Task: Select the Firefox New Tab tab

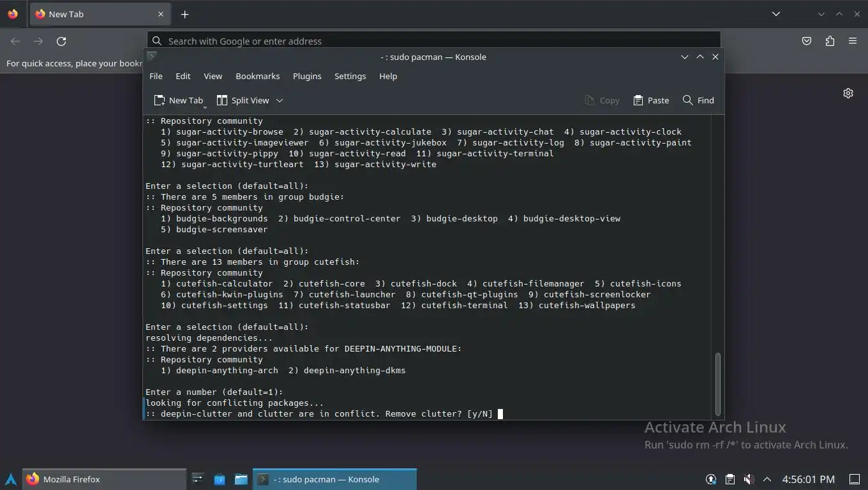Action: pyautogui.click(x=100, y=14)
